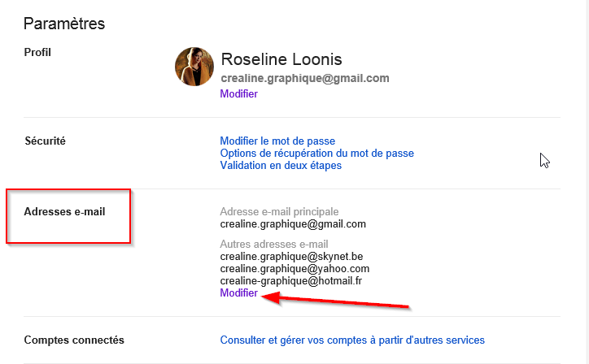Click the Adresses e-mail section label
Image resolution: width=589 pixels, height=364 pixels.
click(64, 211)
